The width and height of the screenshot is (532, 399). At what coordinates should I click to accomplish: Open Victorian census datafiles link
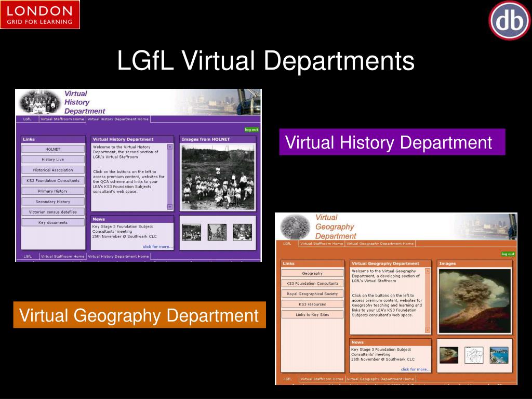tap(53, 212)
